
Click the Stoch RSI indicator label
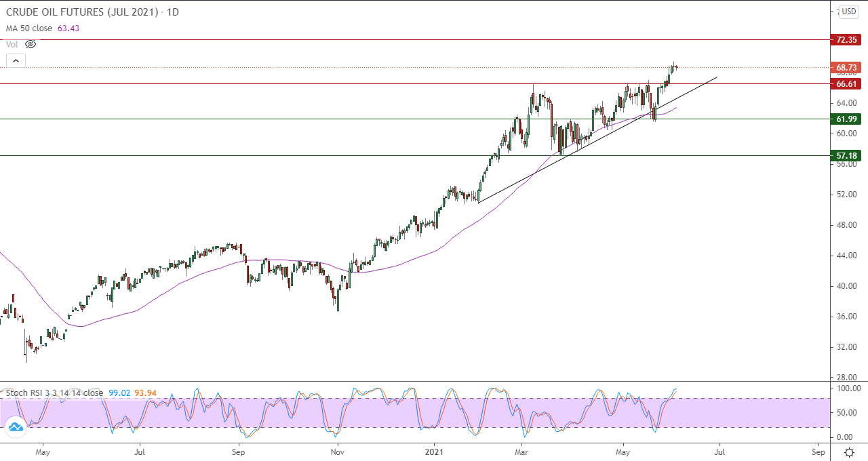coord(54,393)
